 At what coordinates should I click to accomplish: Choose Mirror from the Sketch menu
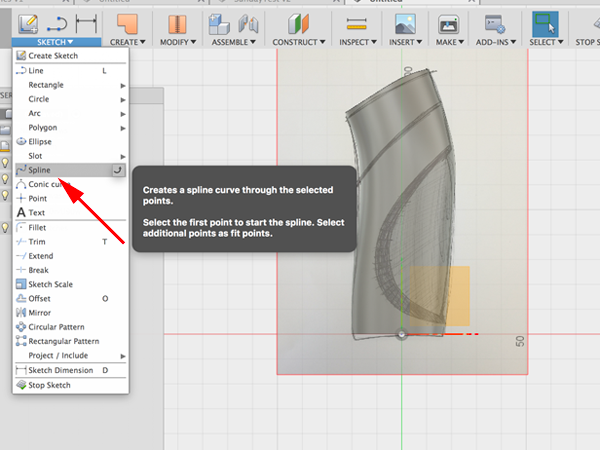[x=70, y=312]
